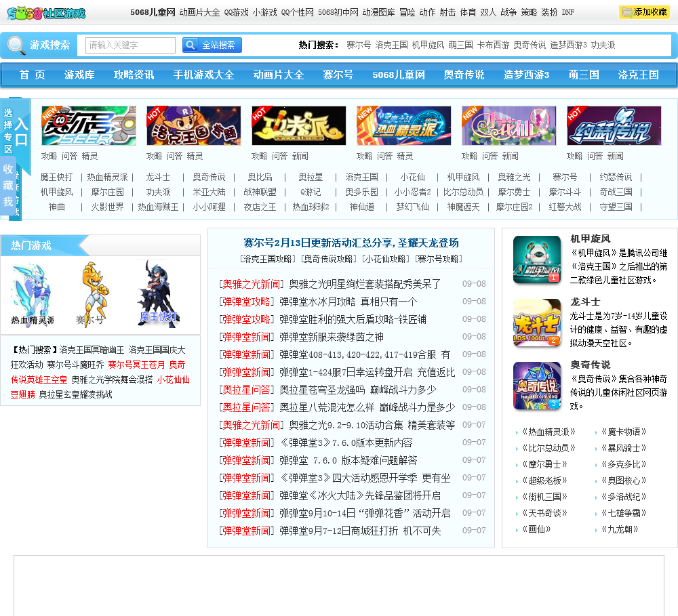Open 奥雅之光明星绚烂套装搭配 news item
This screenshot has width=678, height=616.
365,284
